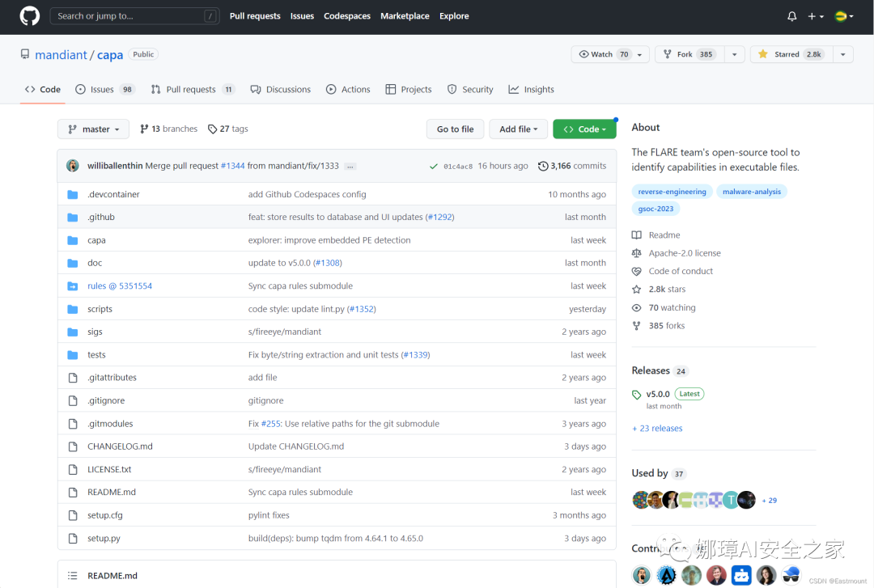Open the star lists dropdown arrow

point(842,54)
